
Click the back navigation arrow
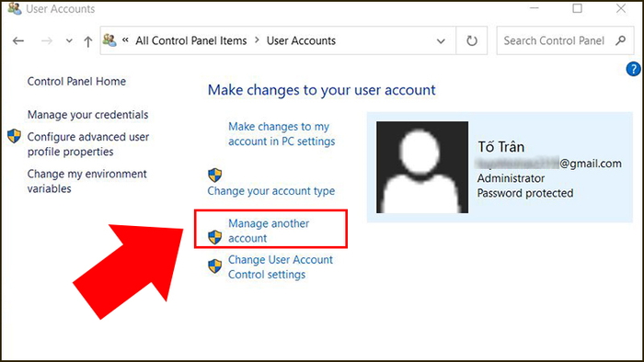[18, 41]
